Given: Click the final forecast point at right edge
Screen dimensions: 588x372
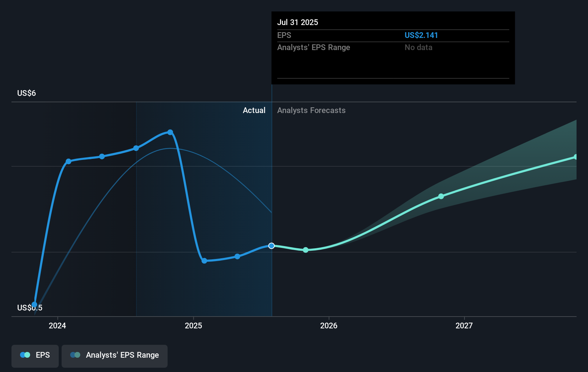Looking at the screenshot, I should click(575, 157).
